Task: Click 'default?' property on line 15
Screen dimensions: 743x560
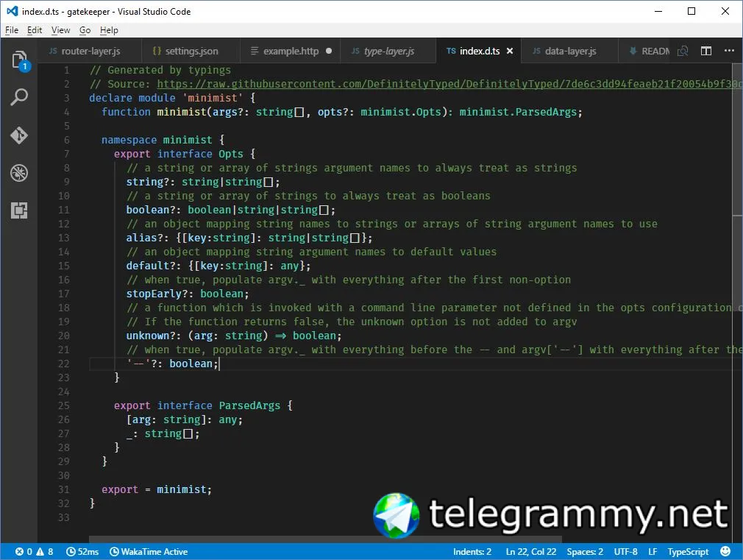Action: 151,266
